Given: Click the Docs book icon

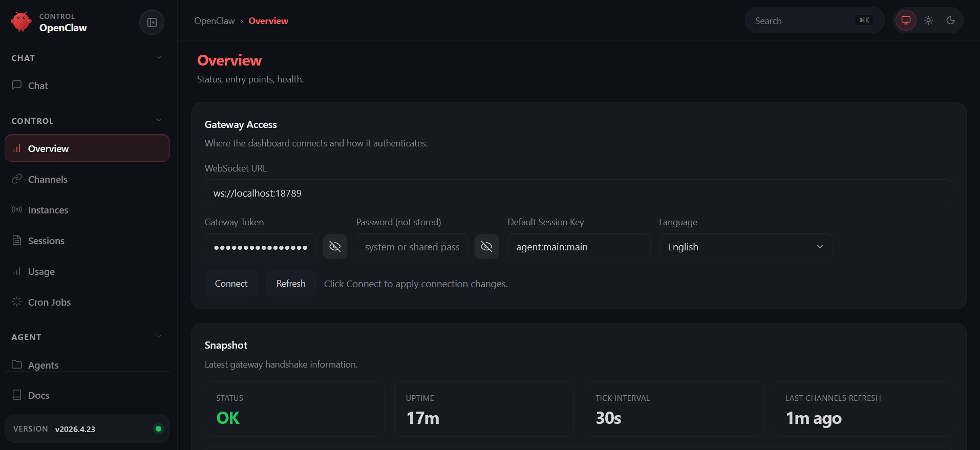Looking at the screenshot, I should pos(17,395).
